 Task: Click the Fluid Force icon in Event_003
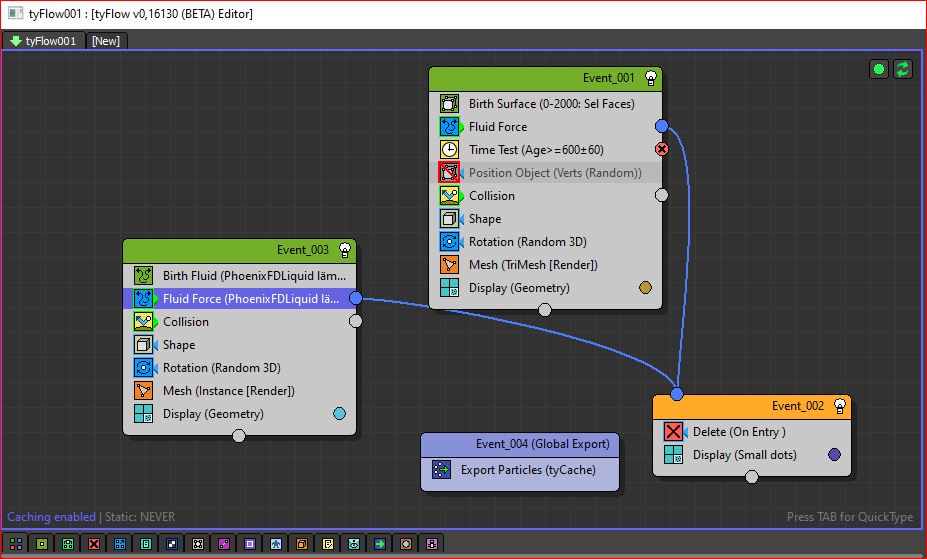(143, 298)
